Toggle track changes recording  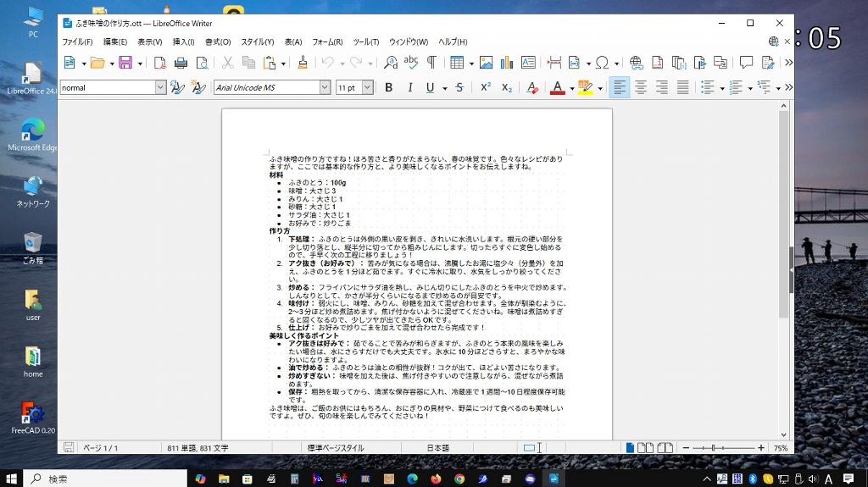pos(767,63)
